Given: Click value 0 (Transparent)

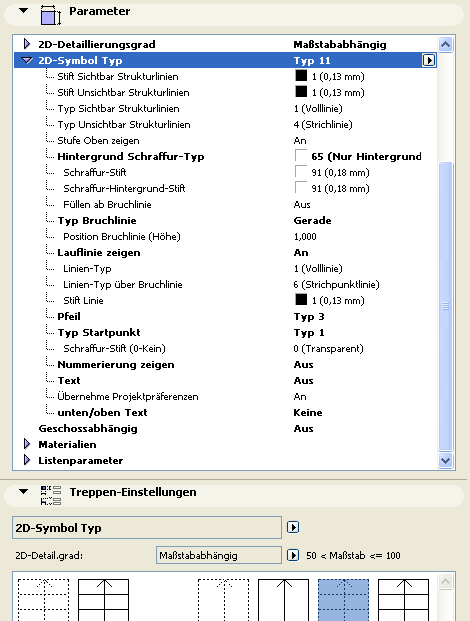Looking at the screenshot, I should pos(328,349).
